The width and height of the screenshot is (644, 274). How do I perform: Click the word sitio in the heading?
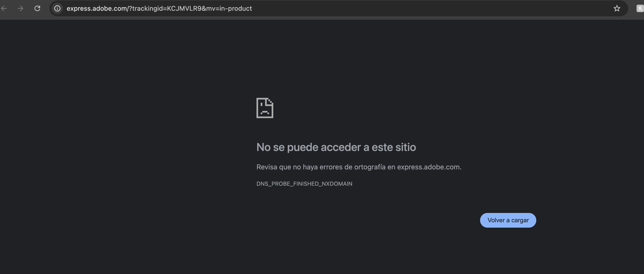point(405,147)
